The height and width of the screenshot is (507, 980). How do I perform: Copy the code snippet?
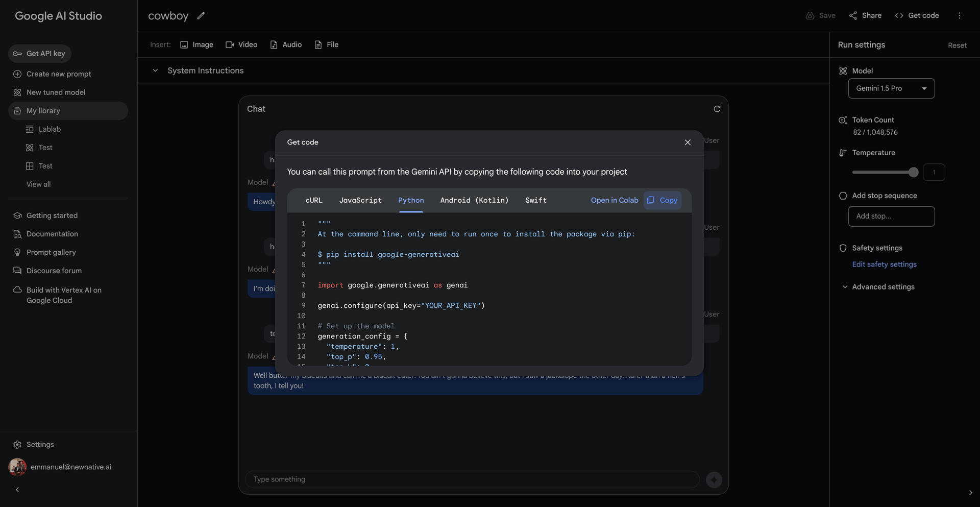[663, 200]
